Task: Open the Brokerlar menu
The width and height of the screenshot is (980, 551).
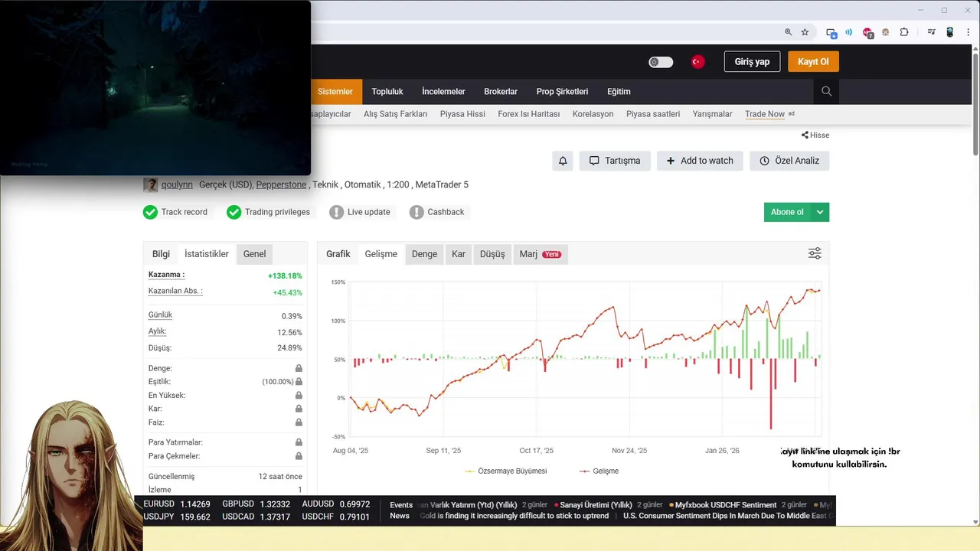Action: [x=501, y=92]
